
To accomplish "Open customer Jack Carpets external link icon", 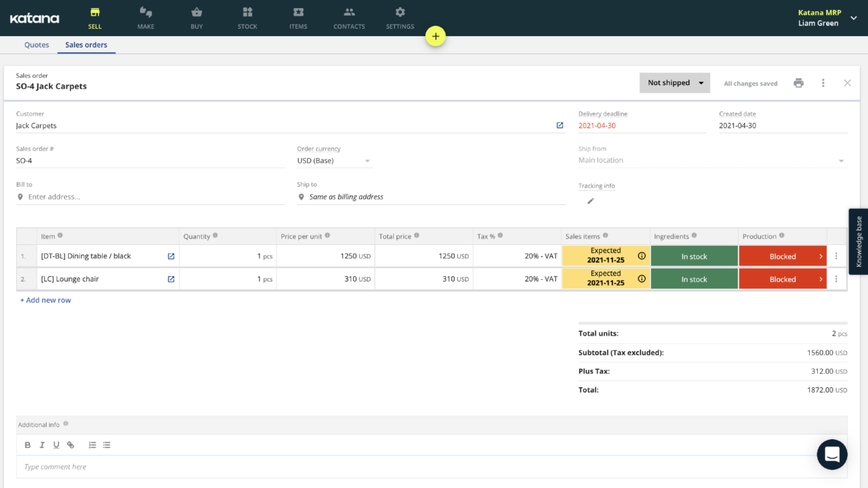I will pos(560,126).
